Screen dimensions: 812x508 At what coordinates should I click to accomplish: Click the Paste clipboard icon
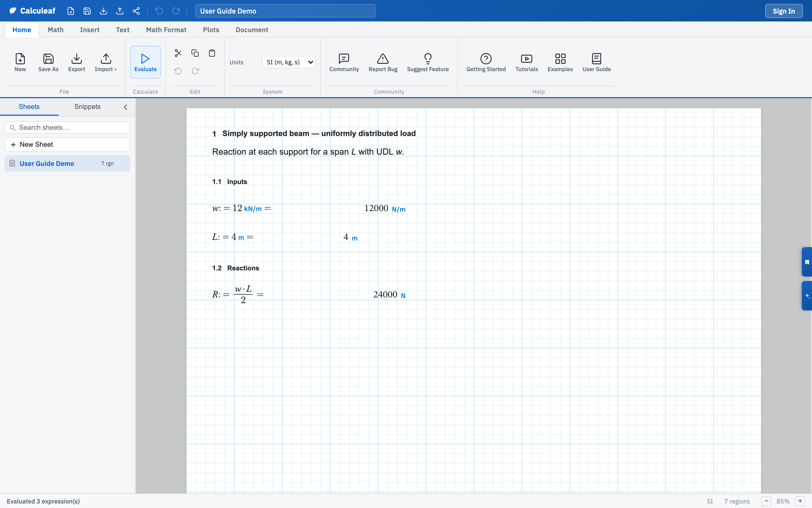click(212, 53)
